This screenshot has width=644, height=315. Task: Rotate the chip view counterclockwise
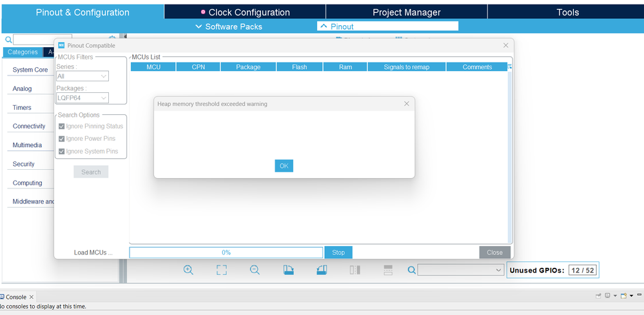[x=322, y=270]
